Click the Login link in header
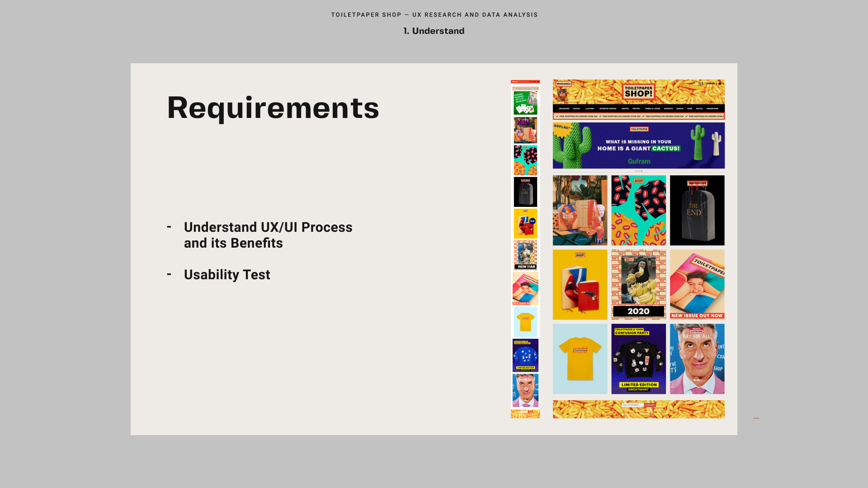This screenshot has height=488, width=868. (710, 83)
